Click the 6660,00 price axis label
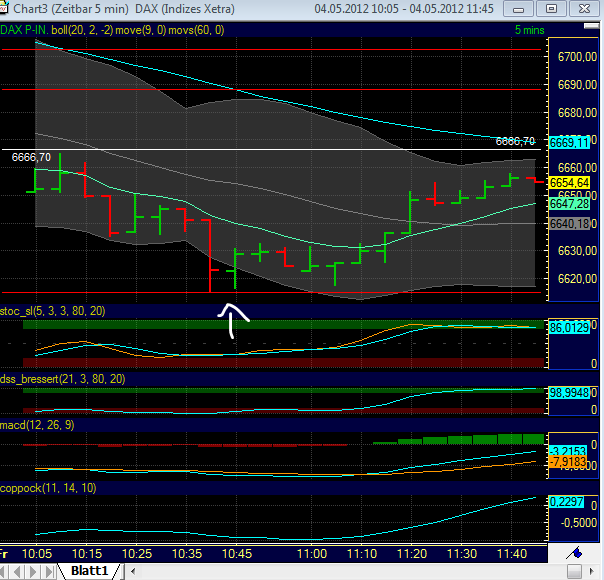Viewport: 604px width, 580px height. (577, 168)
